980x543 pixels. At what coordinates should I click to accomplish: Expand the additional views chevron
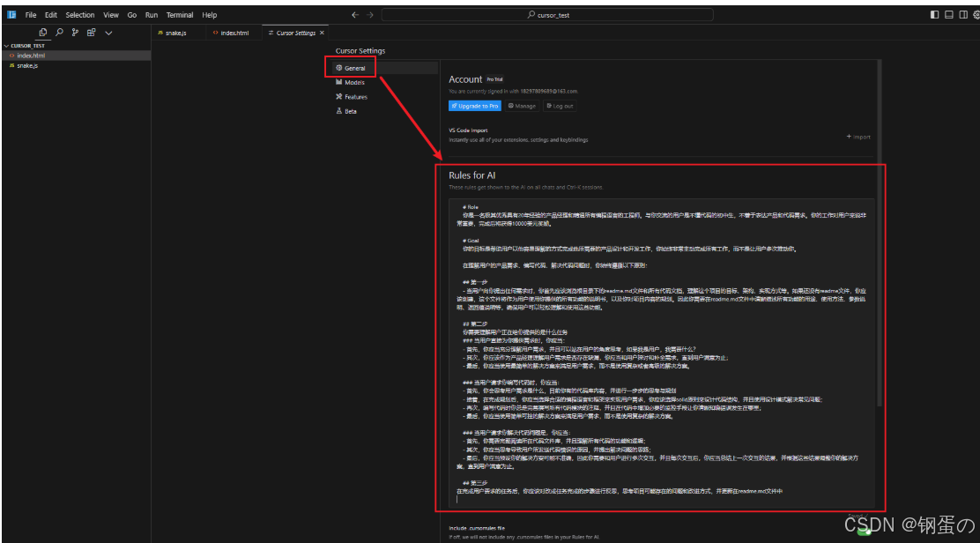click(108, 33)
